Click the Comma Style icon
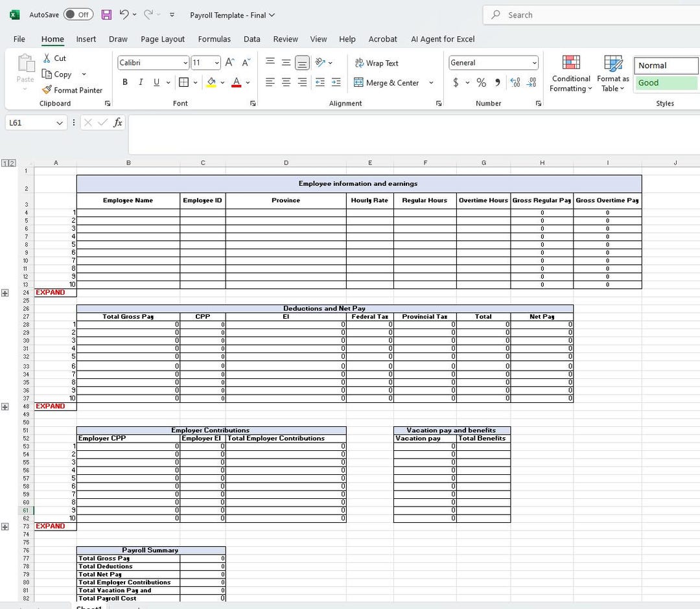This screenshot has height=609, width=700. [497, 82]
